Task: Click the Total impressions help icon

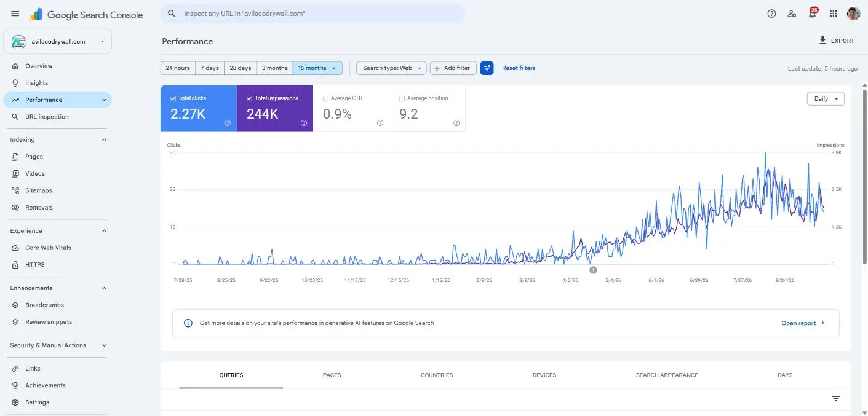Action: pyautogui.click(x=304, y=123)
